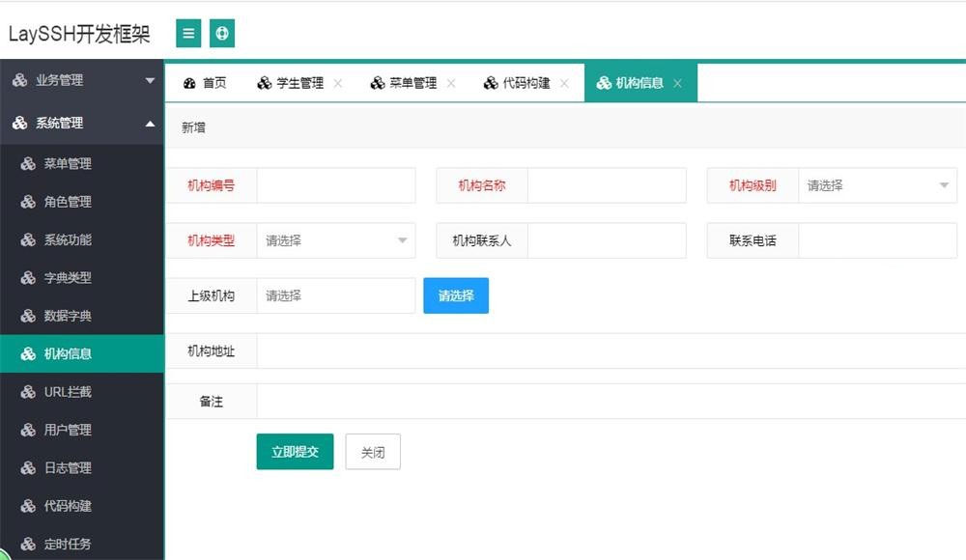This screenshot has height=560, width=966.
Task: Open the 机构级别 dropdown selector
Action: (874, 185)
